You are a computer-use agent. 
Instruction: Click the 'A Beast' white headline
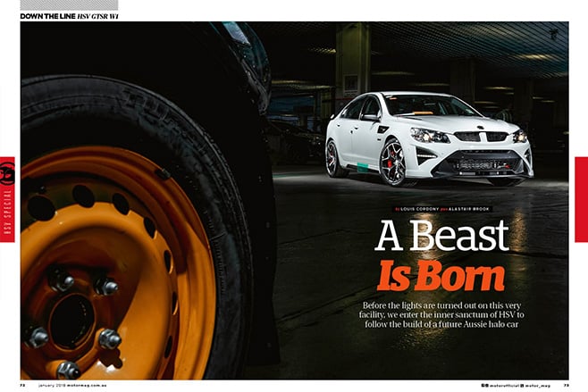point(441,236)
